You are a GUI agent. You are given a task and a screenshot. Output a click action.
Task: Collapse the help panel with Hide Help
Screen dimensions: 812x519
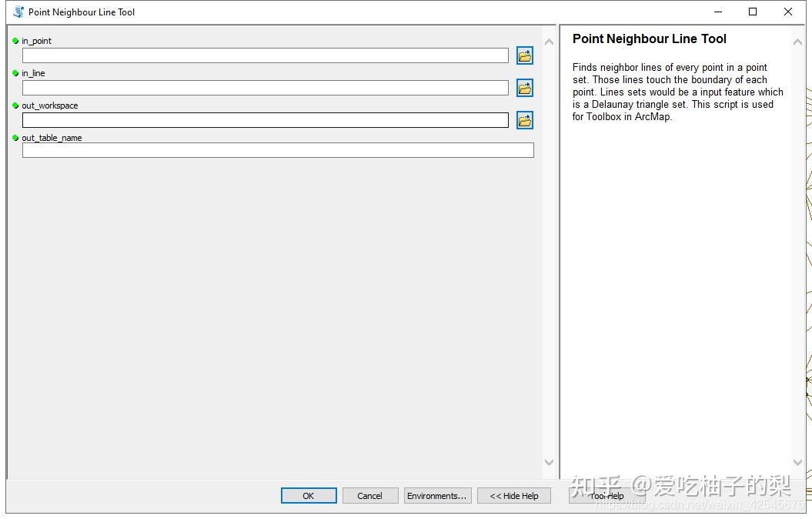pyautogui.click(x=513, y=496)
